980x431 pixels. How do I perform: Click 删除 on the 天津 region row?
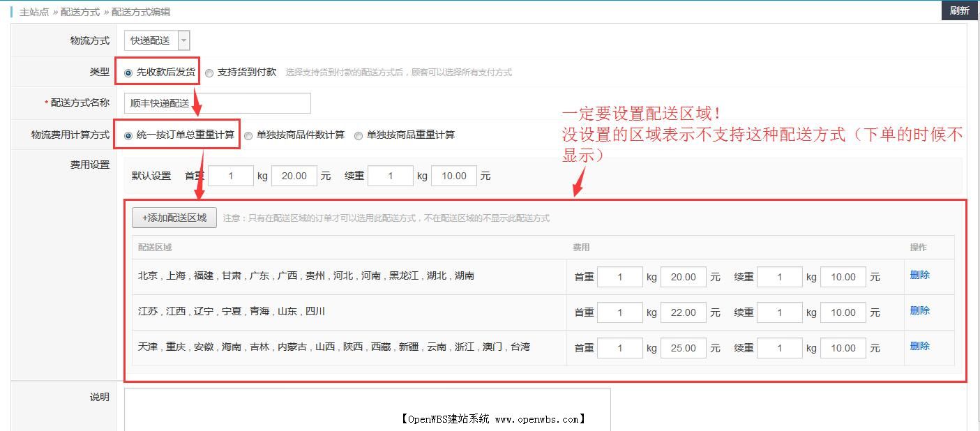pyautogui.click(x=919, y=347)
